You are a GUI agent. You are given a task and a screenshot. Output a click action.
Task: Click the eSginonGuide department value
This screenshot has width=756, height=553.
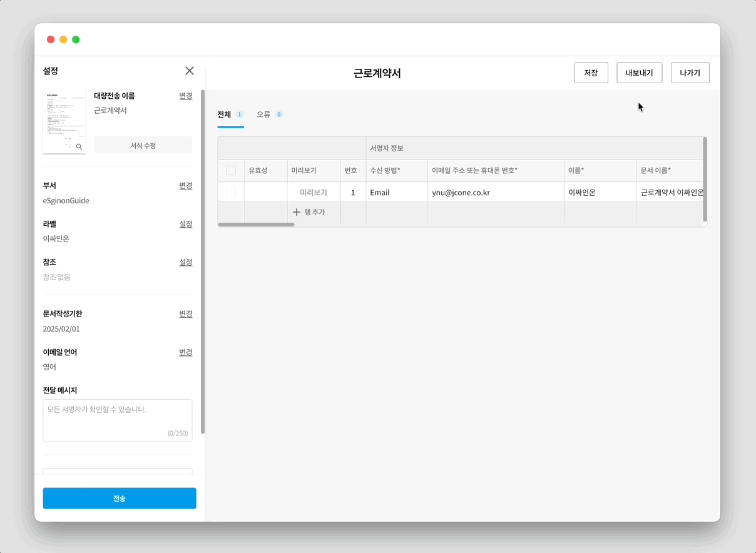point(66,201)
